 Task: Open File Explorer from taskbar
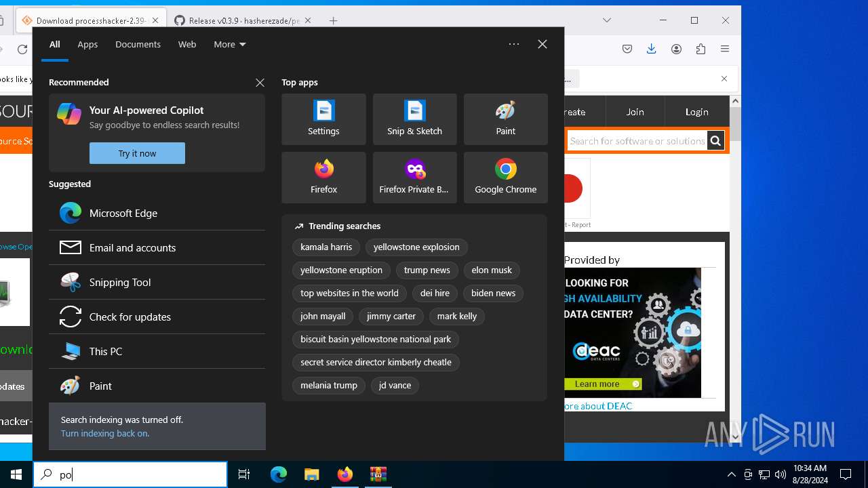click(311, 474)
